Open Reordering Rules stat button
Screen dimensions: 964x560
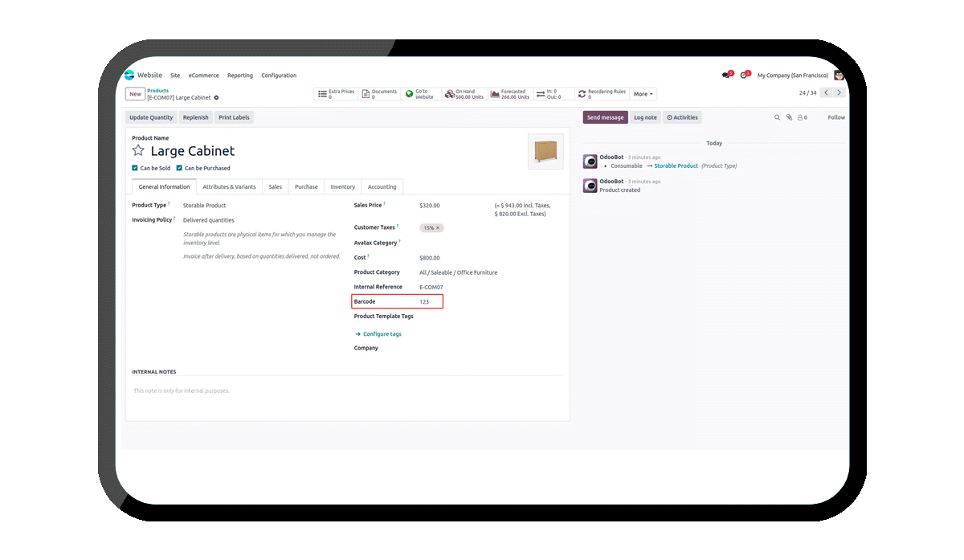coord(602,94)
